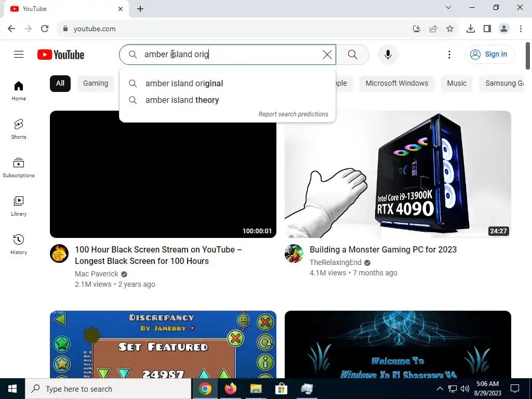532x399 pixels.
Task: Open the Windows Start menu
Action: tap(12, 389)
